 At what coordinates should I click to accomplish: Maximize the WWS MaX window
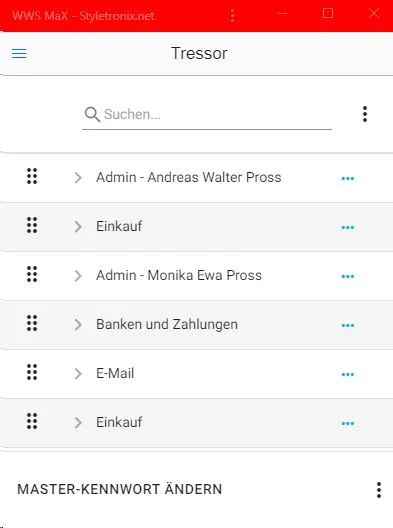328,13
